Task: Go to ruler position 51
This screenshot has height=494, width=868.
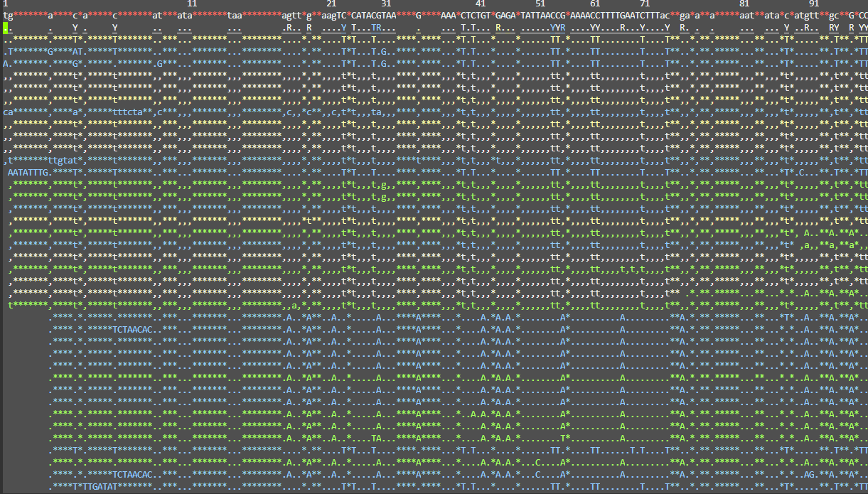Action: coord(540,4)
